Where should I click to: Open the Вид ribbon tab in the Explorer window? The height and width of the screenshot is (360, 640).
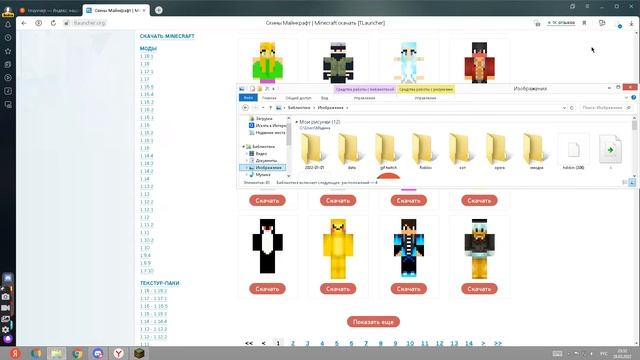click(x=324, y=98)
